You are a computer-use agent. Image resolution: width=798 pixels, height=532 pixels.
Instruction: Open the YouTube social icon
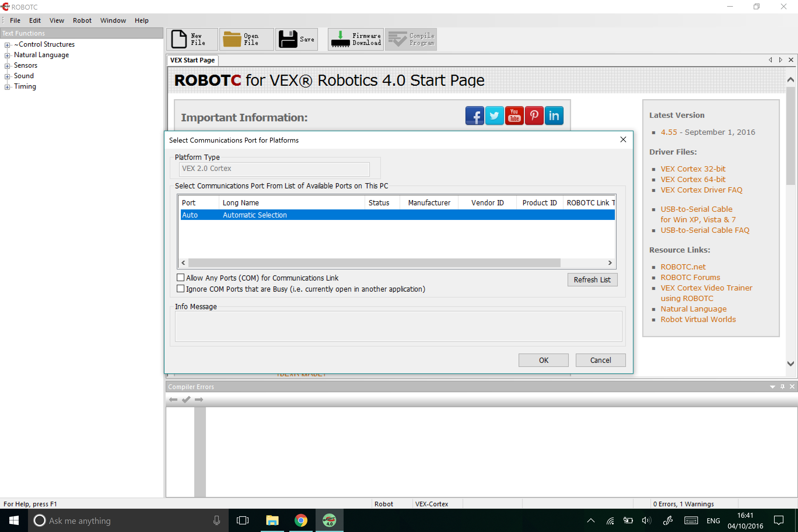514,116
